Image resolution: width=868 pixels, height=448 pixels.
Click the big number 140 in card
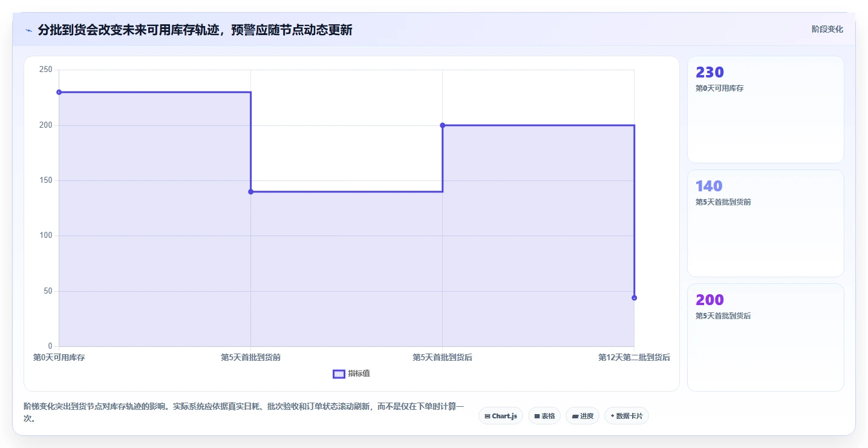click(x=709, y=186)
